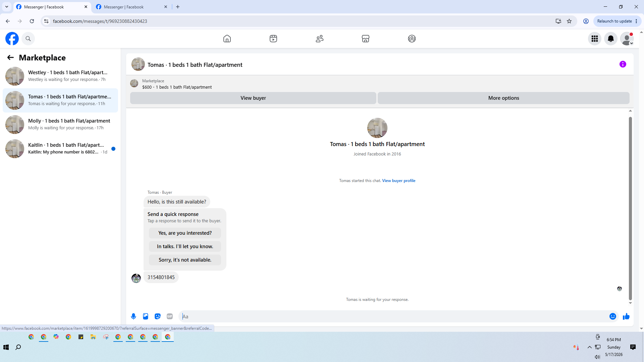Attach a photo using the image icon

point(146,316)
